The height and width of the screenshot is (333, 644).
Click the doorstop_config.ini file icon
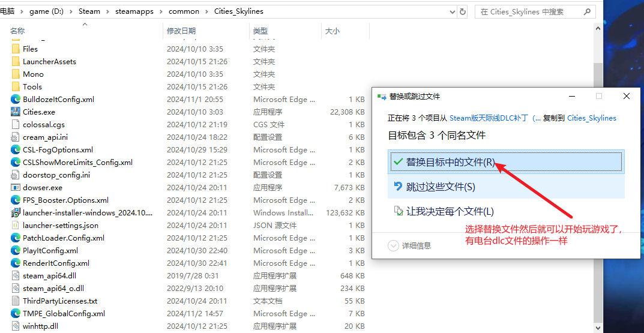pyautogui.click(x=16, y=175)
